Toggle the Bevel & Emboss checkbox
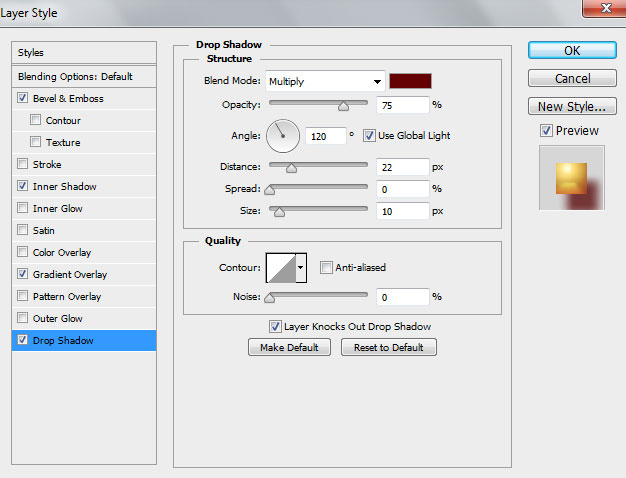This screenshot has width=626, height=478. (22, 98)
